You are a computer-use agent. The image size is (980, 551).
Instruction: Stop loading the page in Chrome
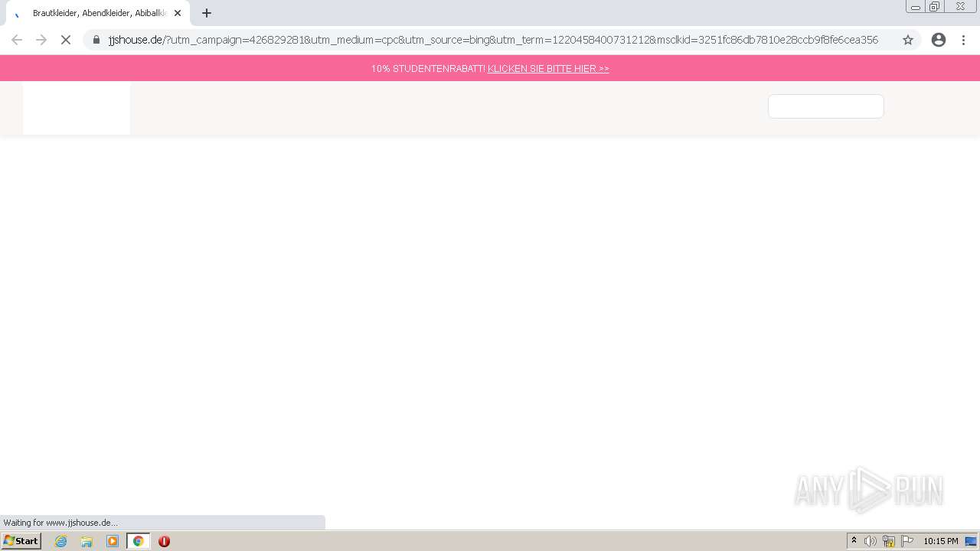(x=66, y=40)
